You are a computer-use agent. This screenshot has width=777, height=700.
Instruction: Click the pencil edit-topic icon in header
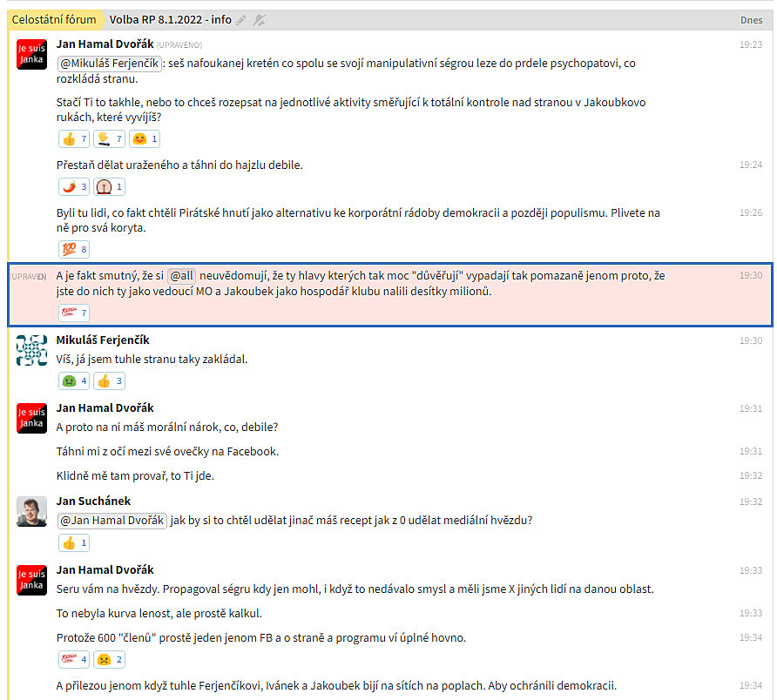[x=241, y=20]
